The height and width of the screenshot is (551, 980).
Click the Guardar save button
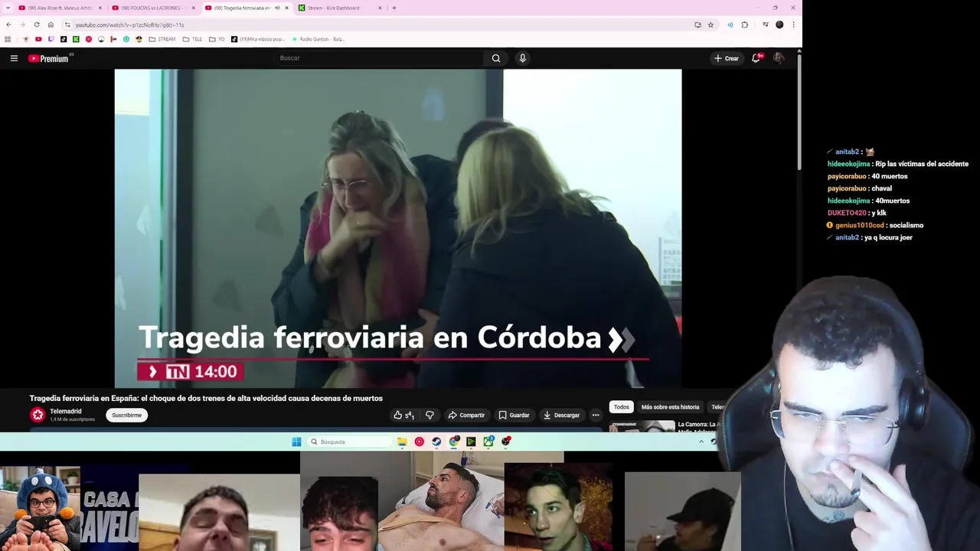[514, 415]
